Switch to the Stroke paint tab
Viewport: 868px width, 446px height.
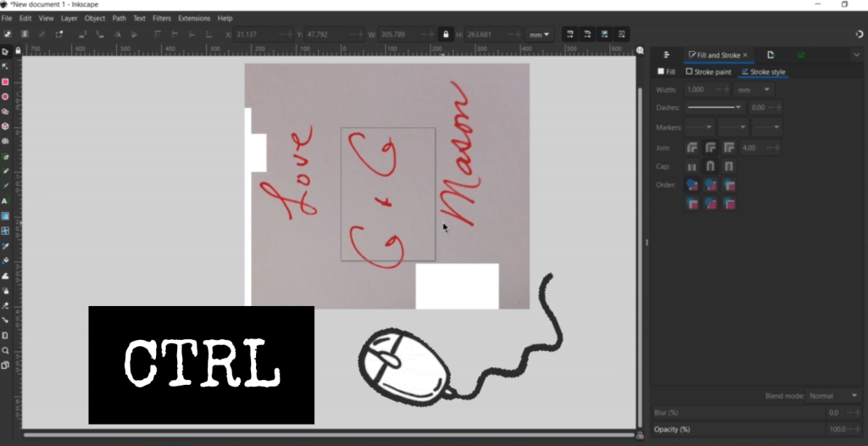(709, 72)
